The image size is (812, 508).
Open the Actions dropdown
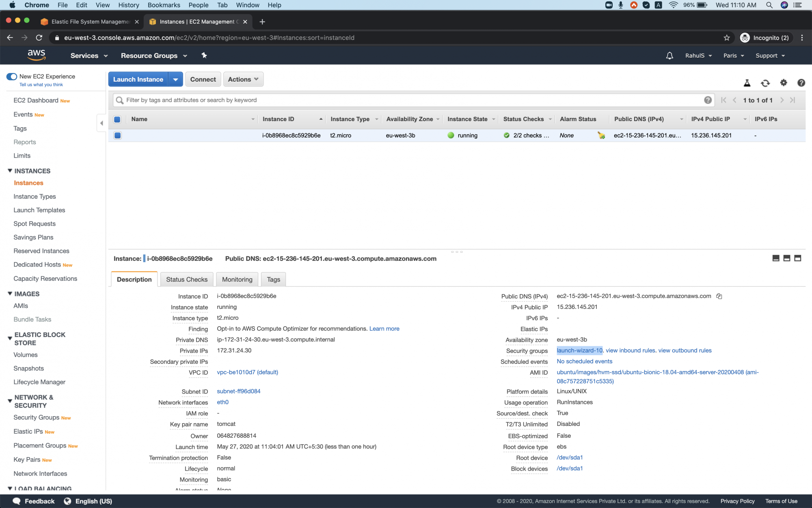click(243, 79)
